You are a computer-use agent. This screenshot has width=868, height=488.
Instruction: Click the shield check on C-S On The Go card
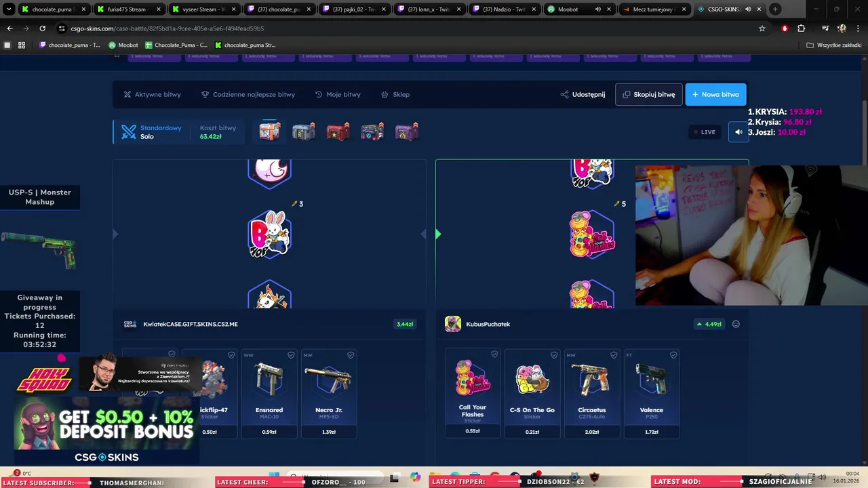pyautogui.click(x=554, y=355)
